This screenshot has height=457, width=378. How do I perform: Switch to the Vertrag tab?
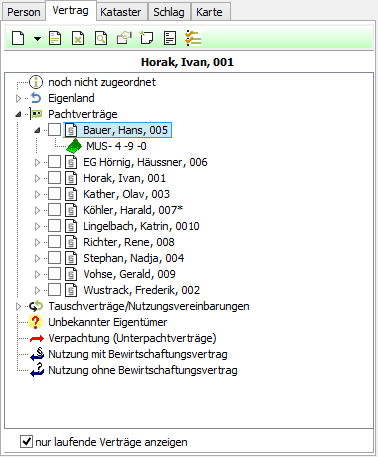coord(71,11)
